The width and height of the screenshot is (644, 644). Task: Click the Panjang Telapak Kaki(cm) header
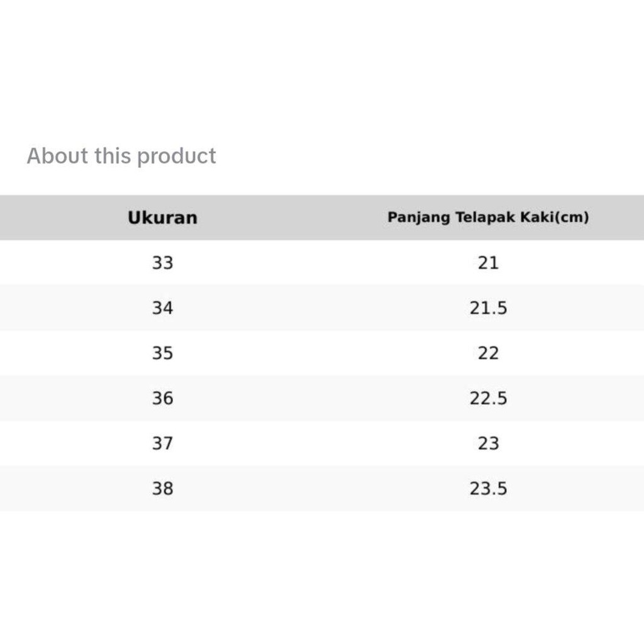(x=488, y=218)
